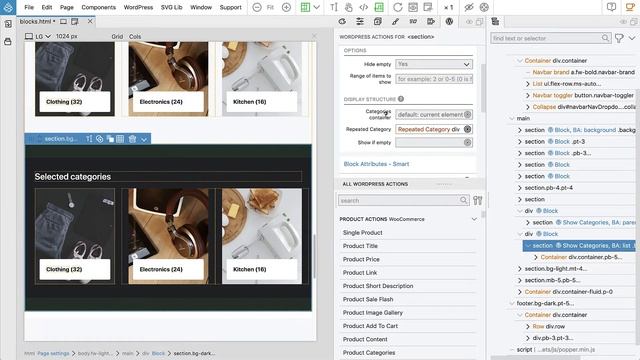Screen dimensions: 640x360
Task: Open the File menu
Action: [29, 7]
